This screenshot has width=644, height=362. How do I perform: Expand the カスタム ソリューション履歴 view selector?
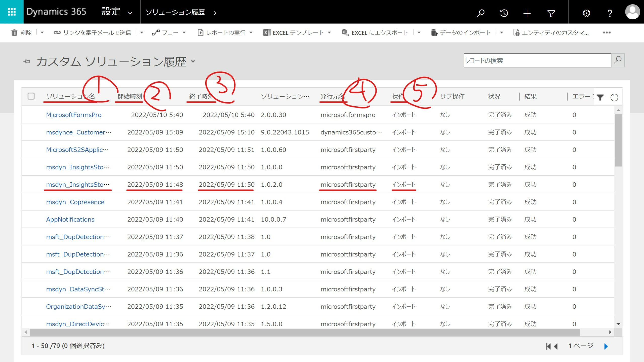[x=193, y=61]
